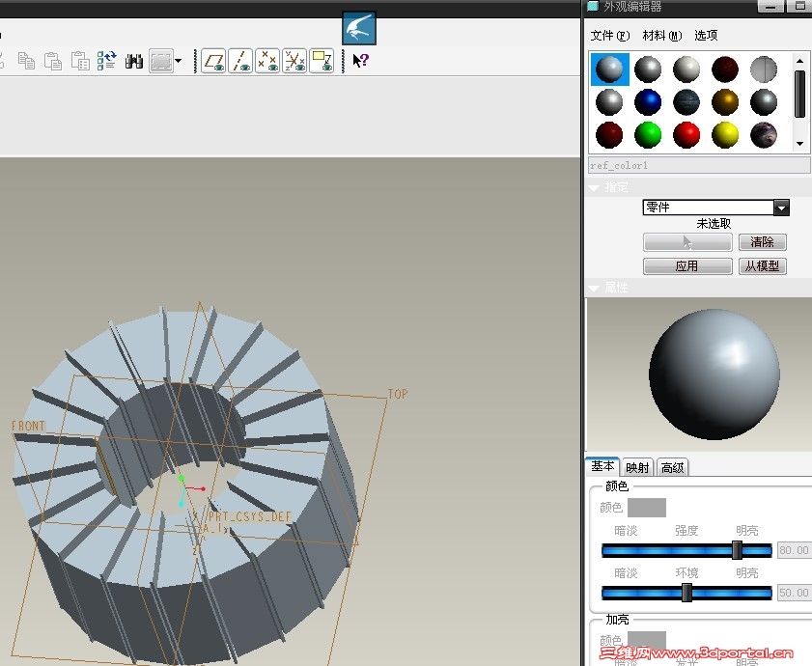Open the 零件 assignment dropdown
Screen dimensions: 812x666
[x=781, y=208]
